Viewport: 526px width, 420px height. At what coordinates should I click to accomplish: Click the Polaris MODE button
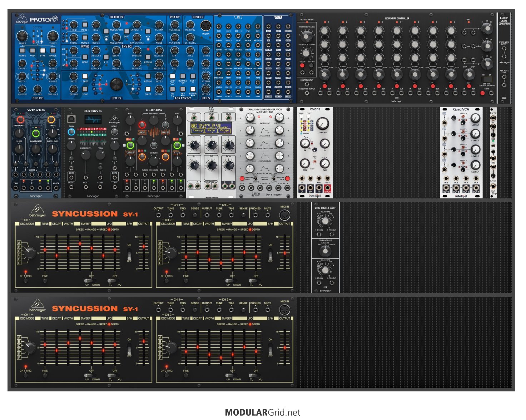click(x=302, y=116)
